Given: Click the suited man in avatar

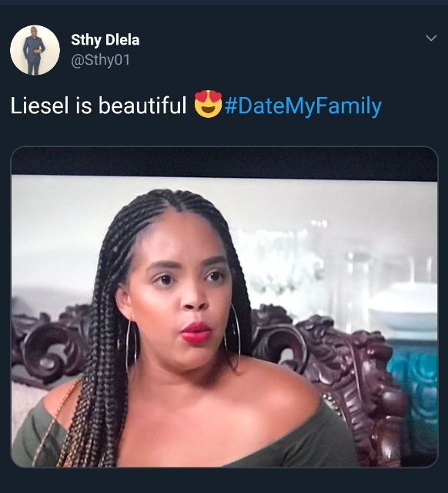Looking at the screenshot, I should click(34, 51).
